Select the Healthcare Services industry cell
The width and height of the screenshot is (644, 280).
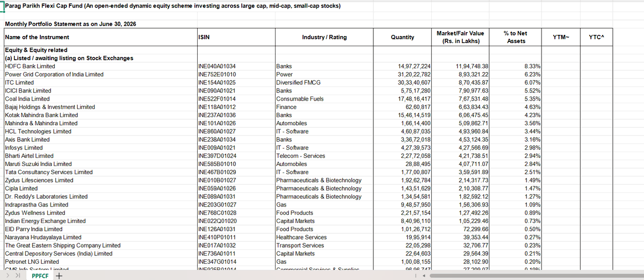324,237
